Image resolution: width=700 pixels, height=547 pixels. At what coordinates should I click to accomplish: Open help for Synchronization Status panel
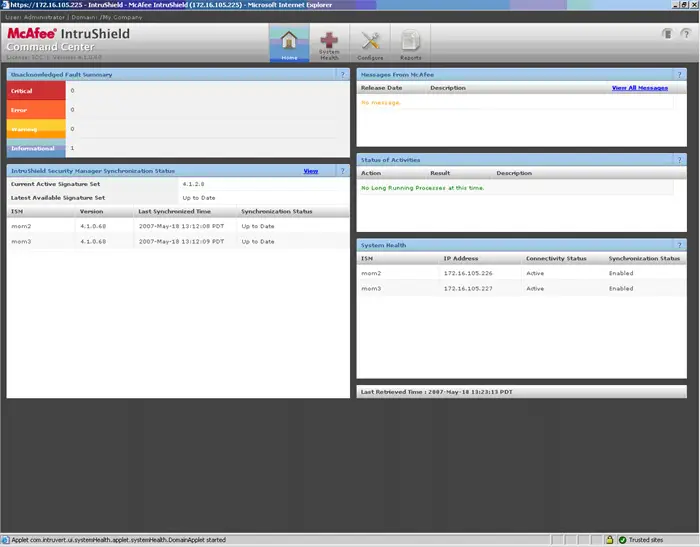click(342, 171)
